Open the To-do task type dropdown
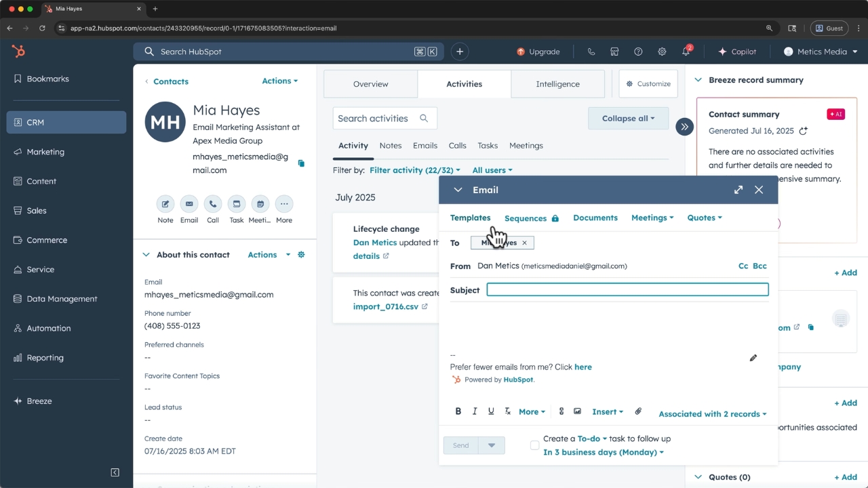The height and width of the screenshot is (488, 868). [592, 439]
